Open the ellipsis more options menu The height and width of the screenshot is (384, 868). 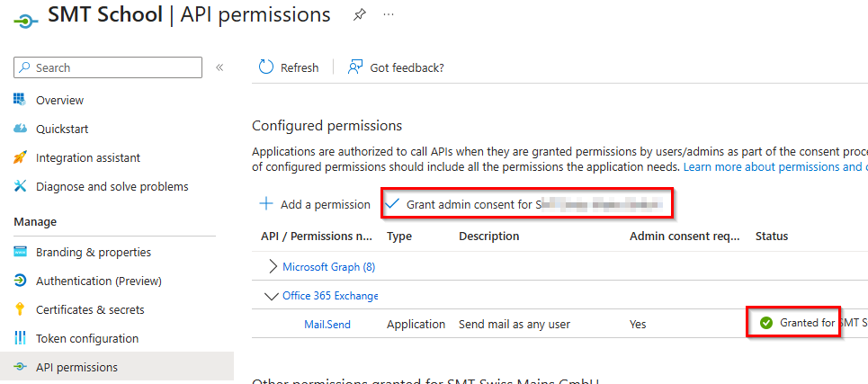[x=389, y=15]
